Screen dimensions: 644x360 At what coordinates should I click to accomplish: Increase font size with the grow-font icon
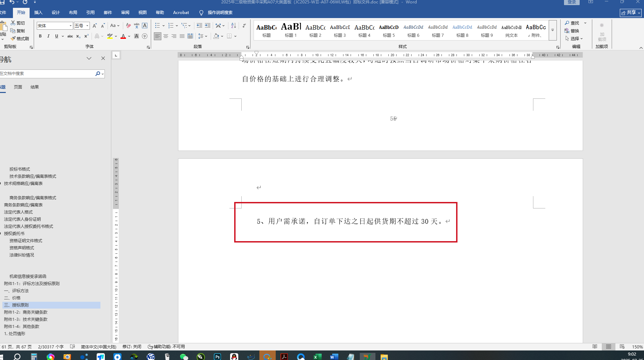pyautogui.click(x=95, y=26)
